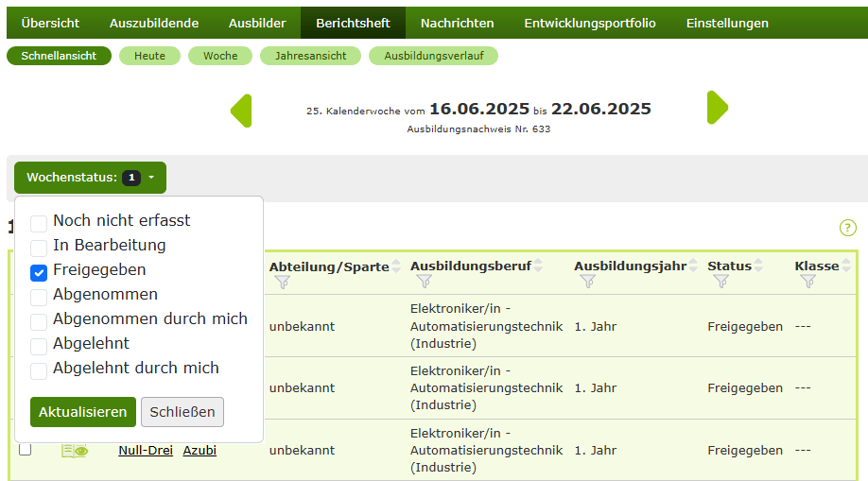Sort by Status arrows
Viewport: 868px width, 481px height.
coord(758,266)
